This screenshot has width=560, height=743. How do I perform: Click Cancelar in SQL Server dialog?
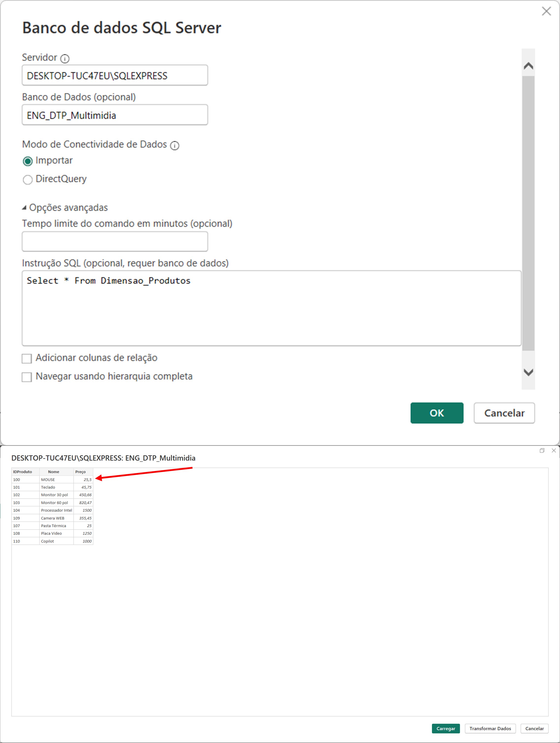504,413
